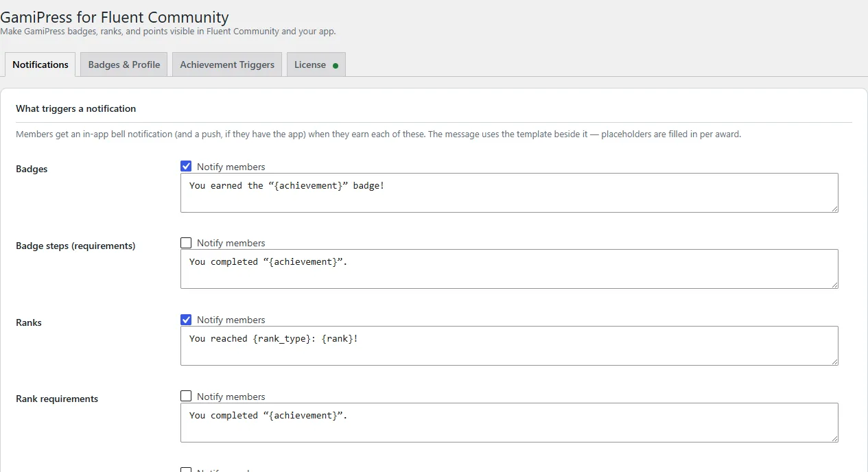
Task: Click the green License status dot
Action: 336,66
